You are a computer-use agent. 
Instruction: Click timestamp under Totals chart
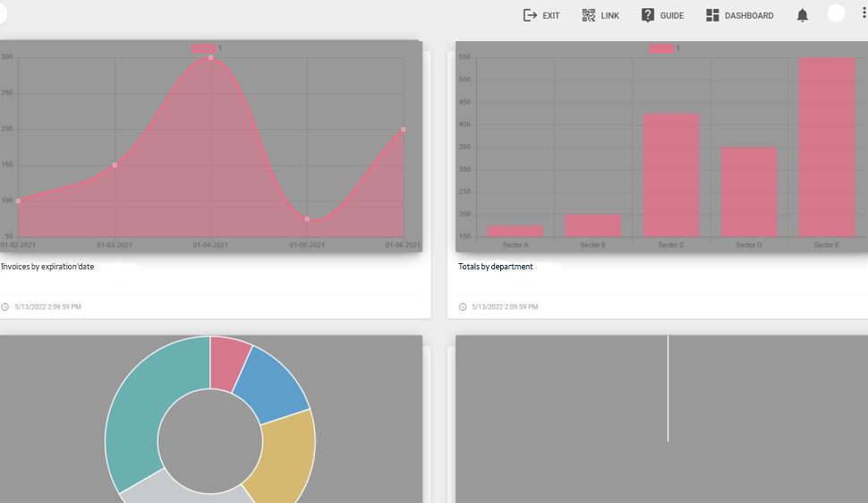[x=505, y=307]
